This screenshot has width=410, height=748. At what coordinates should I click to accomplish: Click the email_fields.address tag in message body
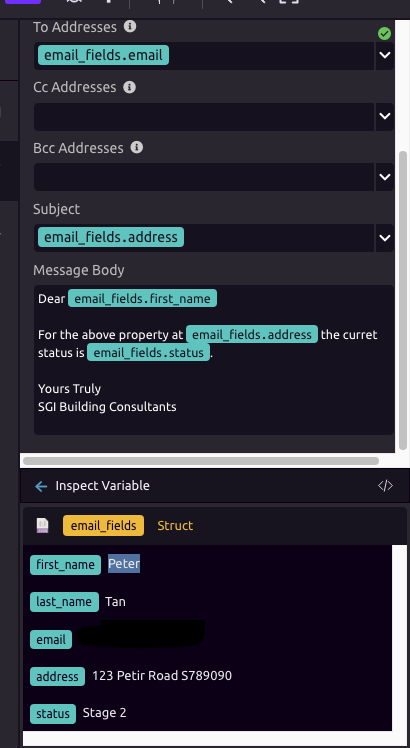coord(252,334)
